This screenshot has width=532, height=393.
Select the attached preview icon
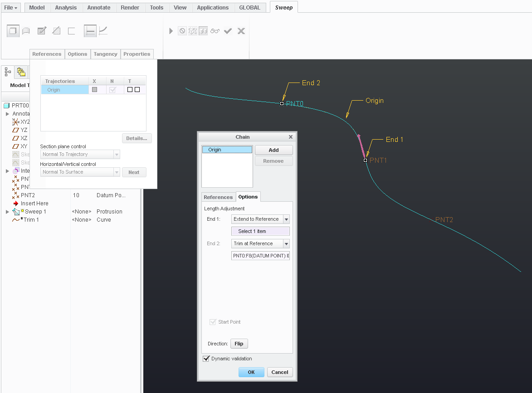point(203,31)
